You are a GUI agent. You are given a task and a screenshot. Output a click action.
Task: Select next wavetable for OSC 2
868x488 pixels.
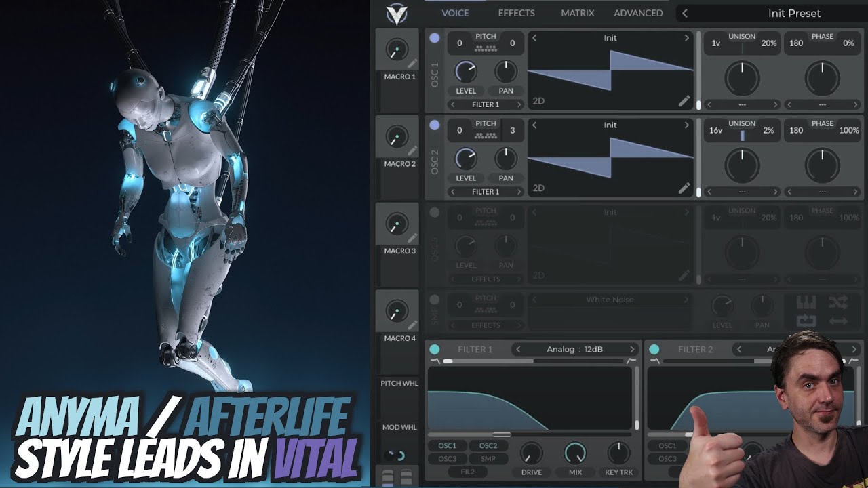click(x=686, y=125)
